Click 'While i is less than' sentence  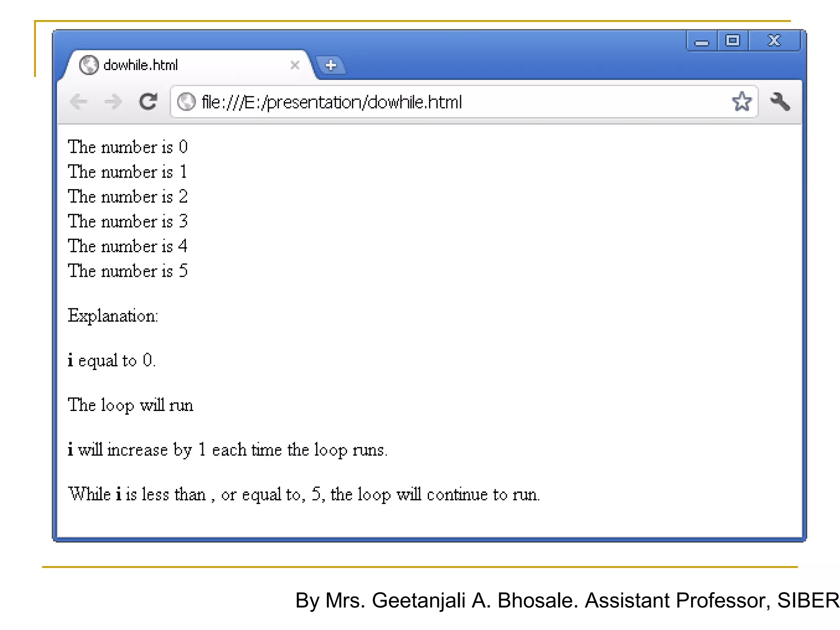pos(304,494)
